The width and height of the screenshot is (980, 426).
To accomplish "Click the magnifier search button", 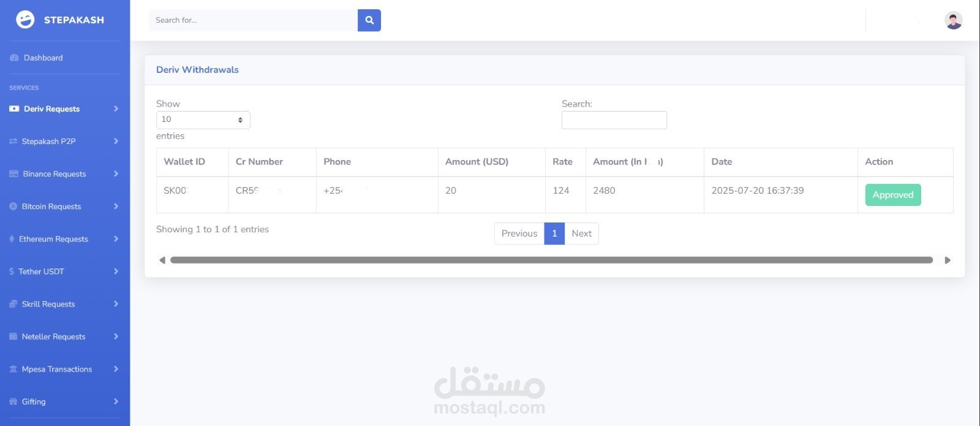I will tap(369, 20).
